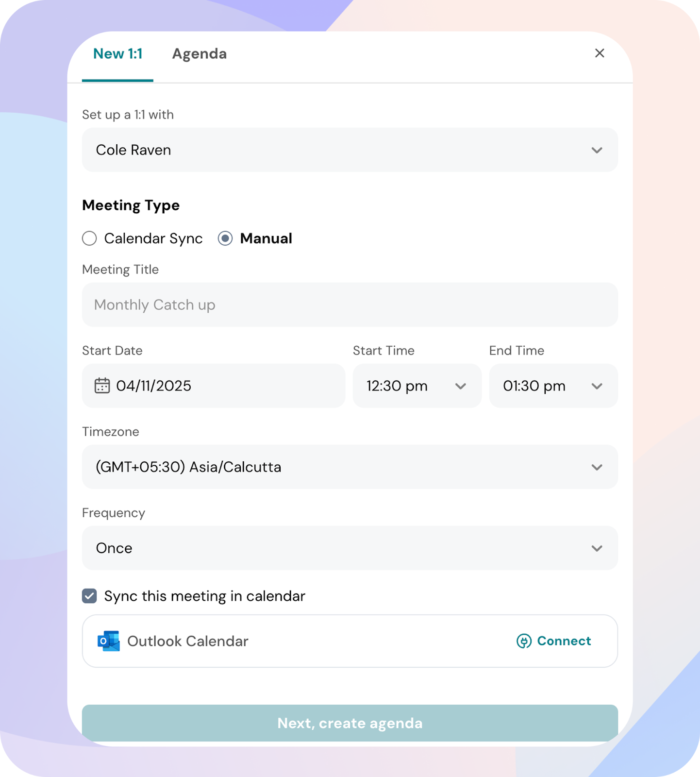Screen dimensions: 700x777
Task: Open the Once frequency dropdown
Action: [x=350, y=548]
